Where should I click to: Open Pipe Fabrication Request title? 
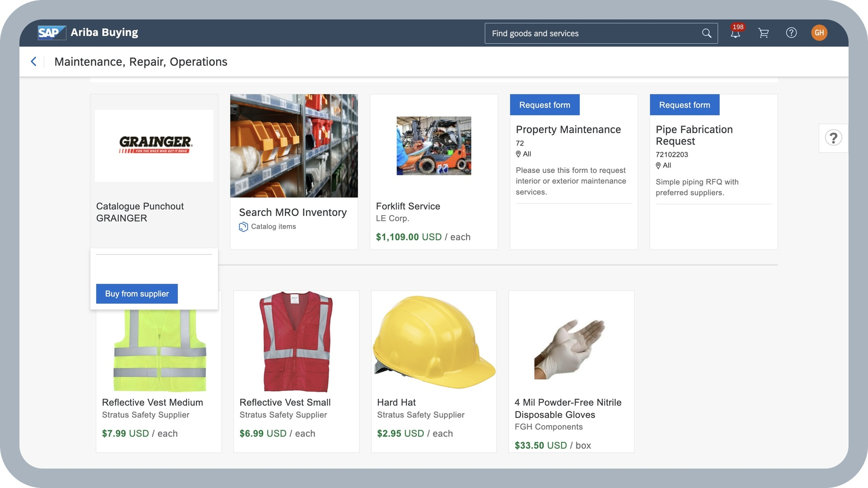pyautogui.click(x=694, y=135)
